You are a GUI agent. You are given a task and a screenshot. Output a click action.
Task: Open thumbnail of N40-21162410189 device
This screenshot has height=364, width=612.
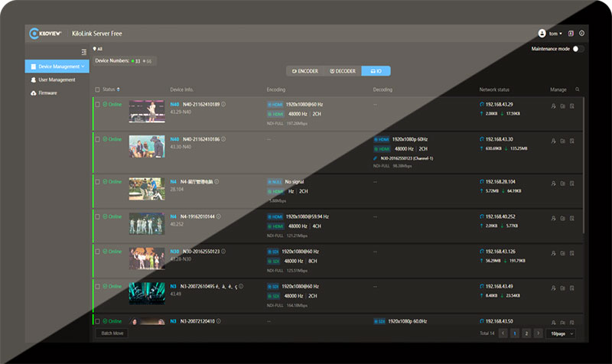tap(147, 111)
